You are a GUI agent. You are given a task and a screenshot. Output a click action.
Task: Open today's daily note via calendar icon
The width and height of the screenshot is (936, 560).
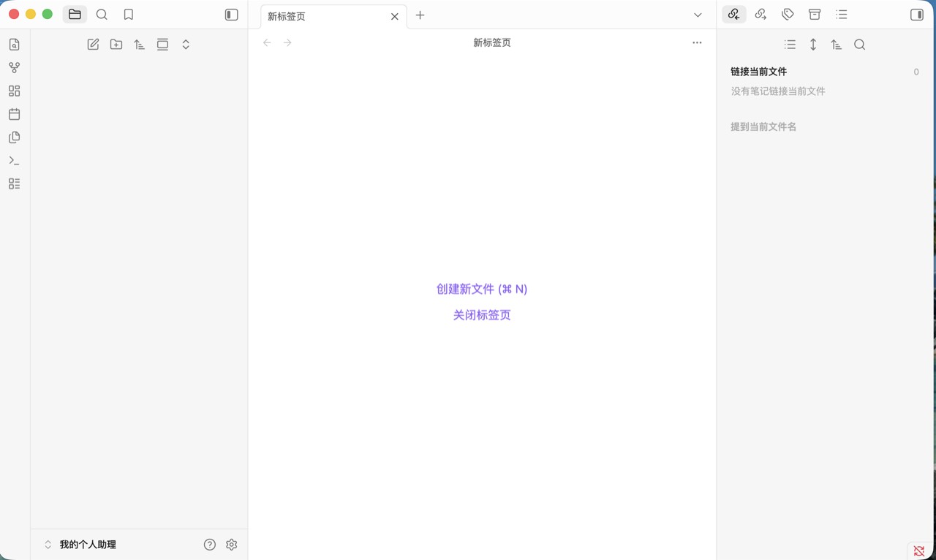[x=15, y=114]
